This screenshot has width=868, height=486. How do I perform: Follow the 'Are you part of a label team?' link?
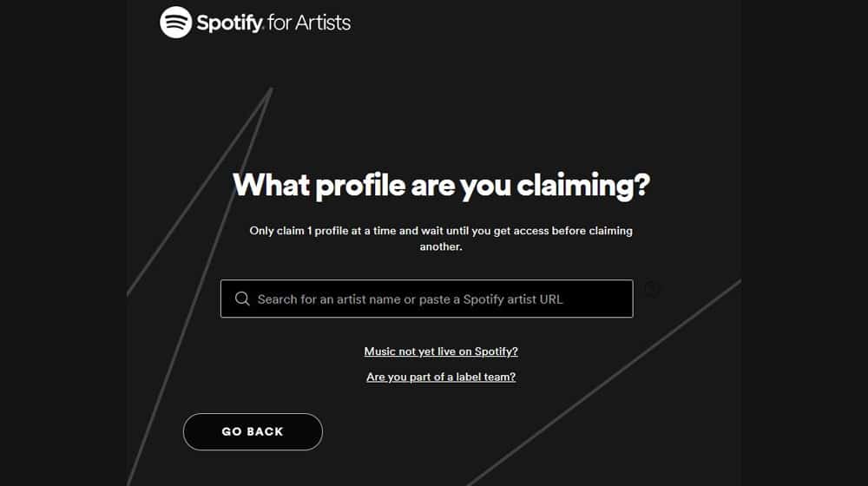click(441, 377)
